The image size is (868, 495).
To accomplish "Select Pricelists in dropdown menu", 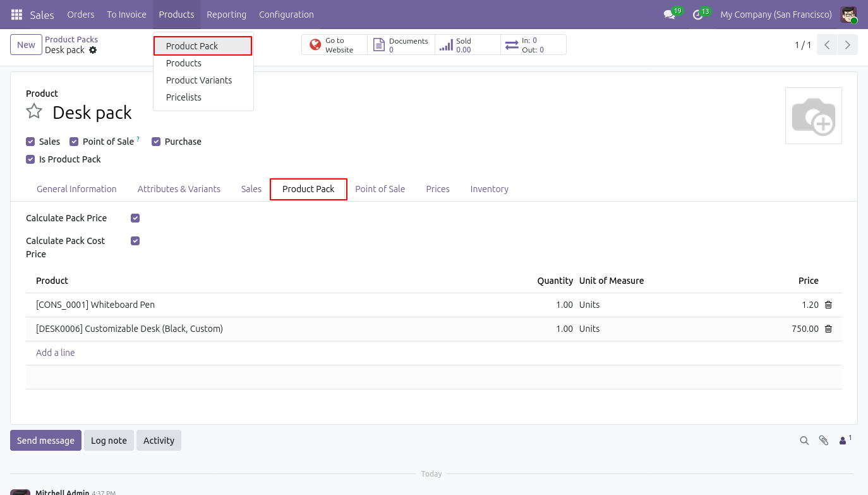I will [203, 97].
